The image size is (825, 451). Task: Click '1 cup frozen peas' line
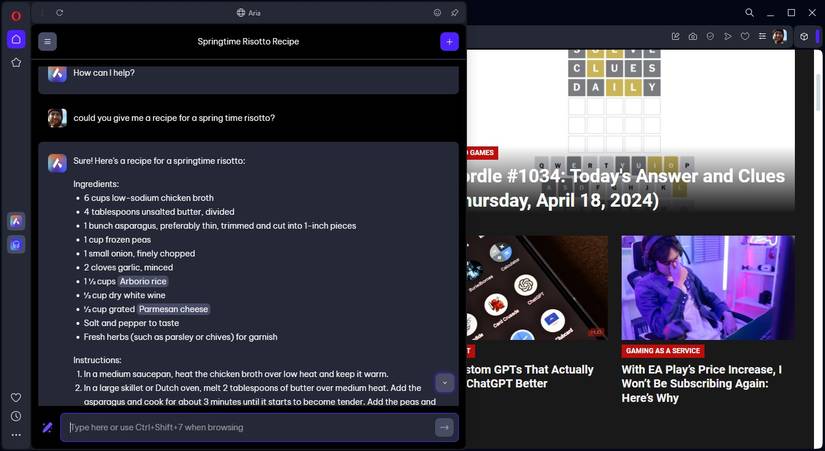[x=117, y=239]
